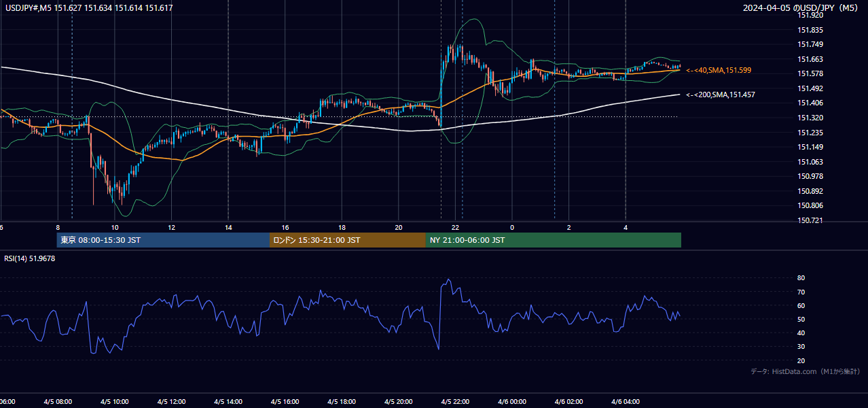Click hour label 4 below the price chart
This screenshot has height=408, width=868.
[626, 227]
